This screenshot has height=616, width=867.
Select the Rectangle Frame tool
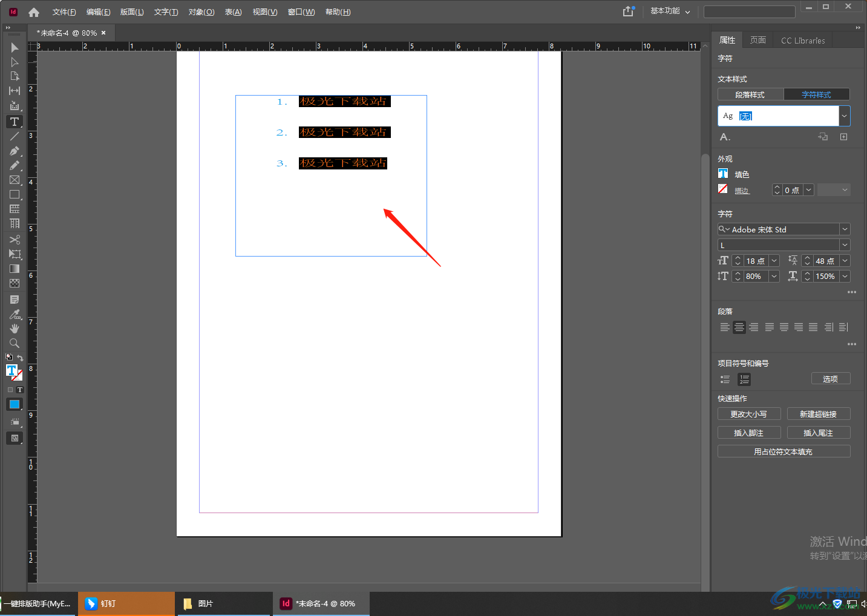[x=15, y=180]
